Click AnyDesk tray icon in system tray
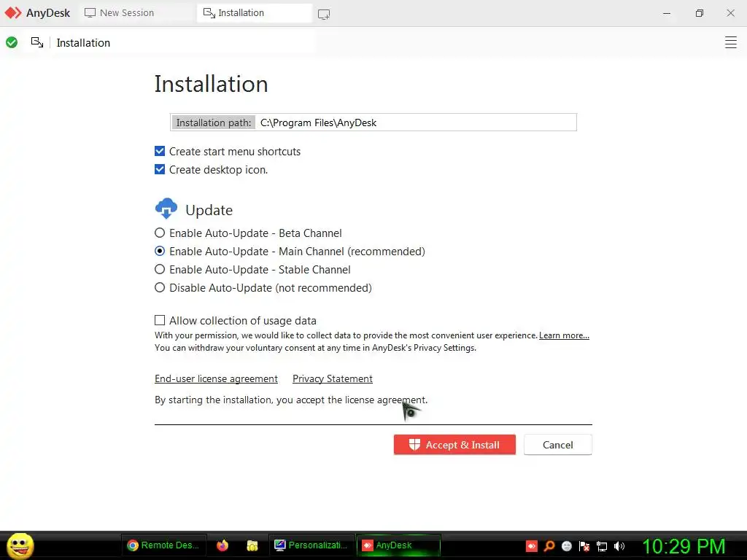Screen dimensions: 747x560 (532, 545)
